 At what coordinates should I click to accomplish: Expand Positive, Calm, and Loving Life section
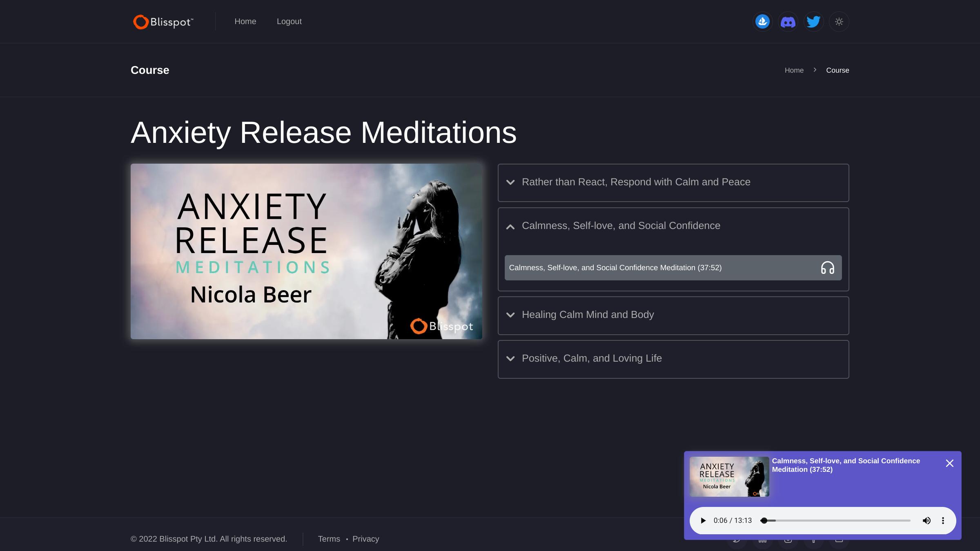coord(673,359)
